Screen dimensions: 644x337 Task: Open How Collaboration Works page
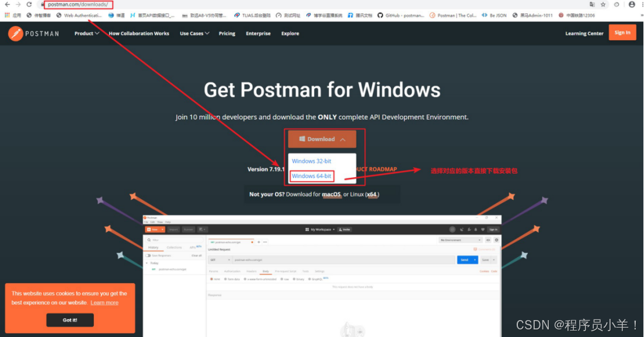pos(139,34)
